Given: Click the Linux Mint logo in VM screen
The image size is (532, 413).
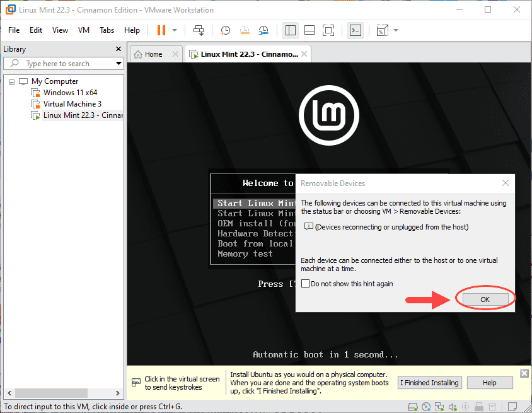Looking at the screenshot, I should click(329, 115).
